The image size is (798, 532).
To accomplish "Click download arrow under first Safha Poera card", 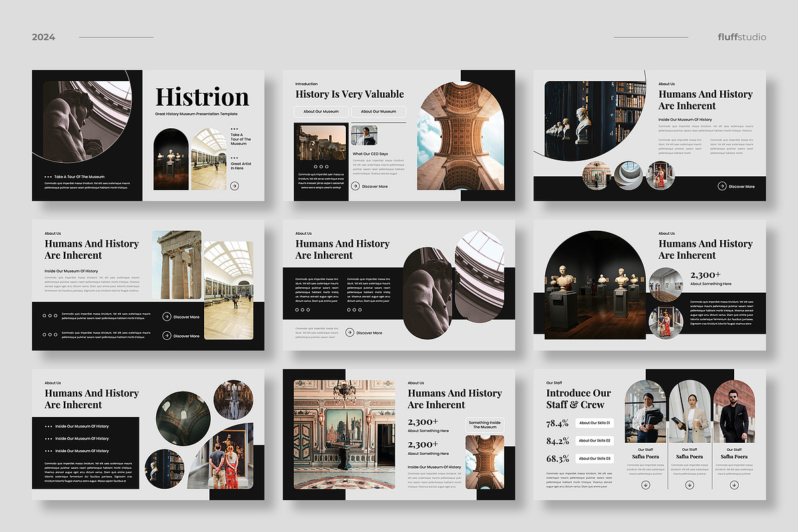I will (x=646, y=485).
